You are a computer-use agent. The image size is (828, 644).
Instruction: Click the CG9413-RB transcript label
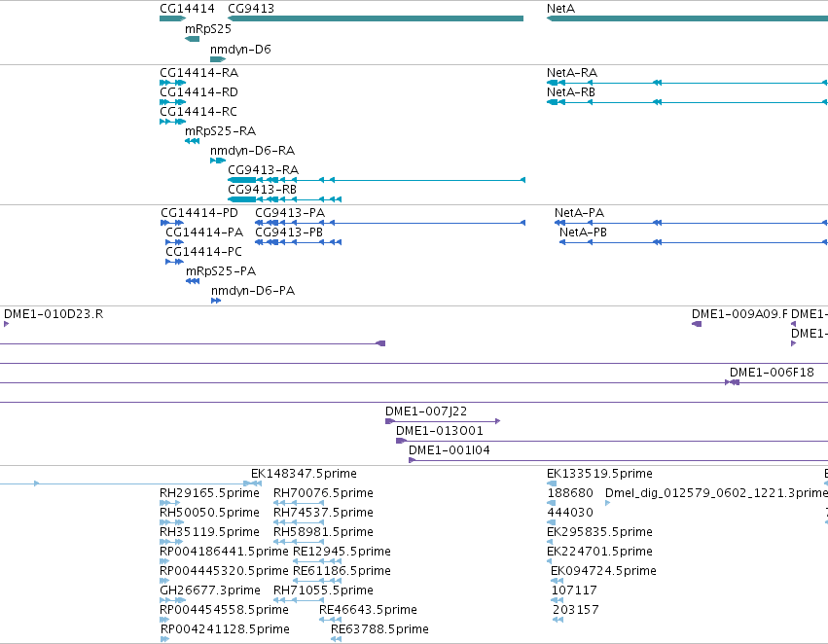pyautogui.click(x=262, y=190)
